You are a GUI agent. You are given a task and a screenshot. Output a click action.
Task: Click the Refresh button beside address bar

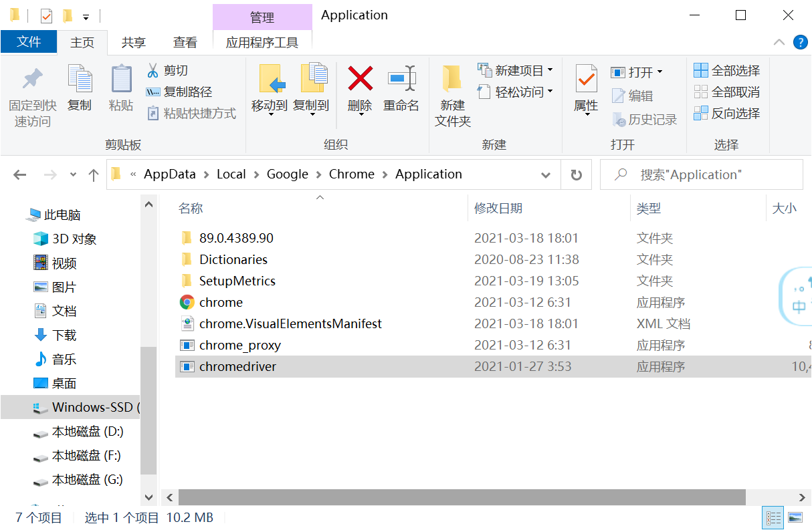point(576,174)
